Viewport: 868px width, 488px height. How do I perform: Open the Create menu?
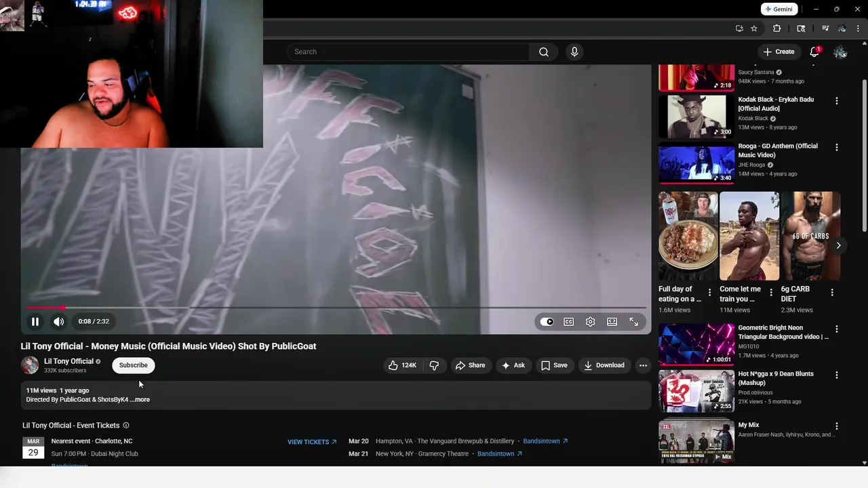778,52
